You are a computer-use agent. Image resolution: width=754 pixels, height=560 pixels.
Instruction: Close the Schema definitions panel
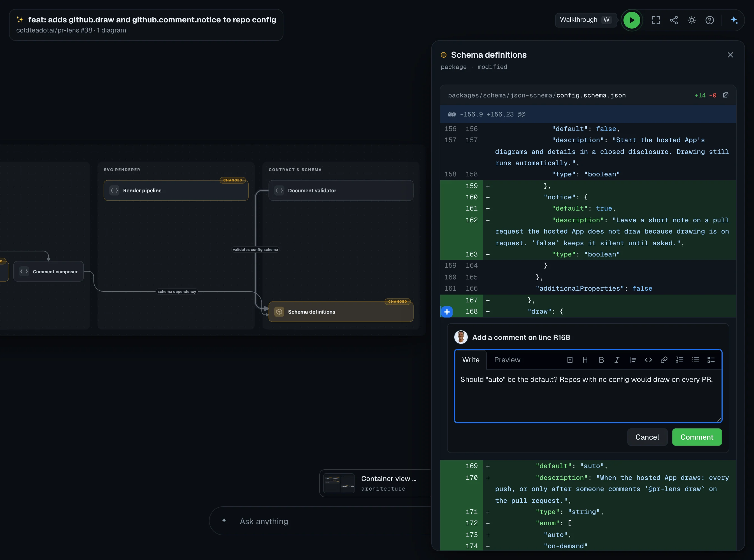(x=730, y=55)
